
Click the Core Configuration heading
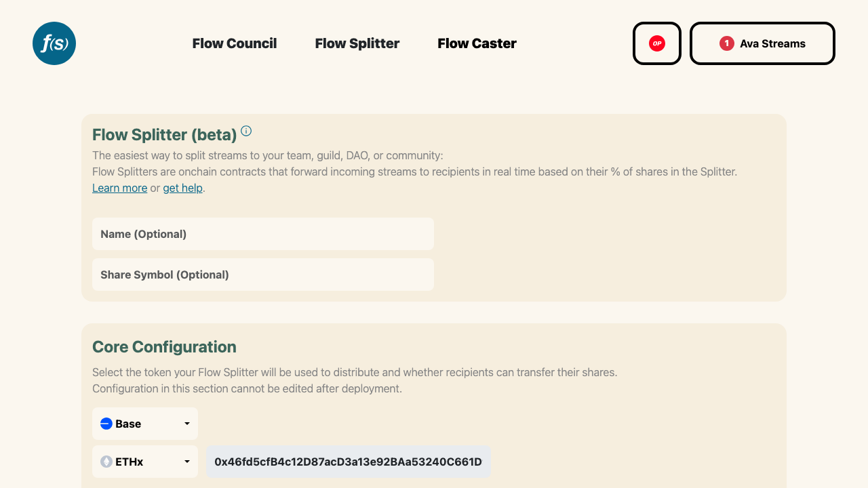point(164,347)
